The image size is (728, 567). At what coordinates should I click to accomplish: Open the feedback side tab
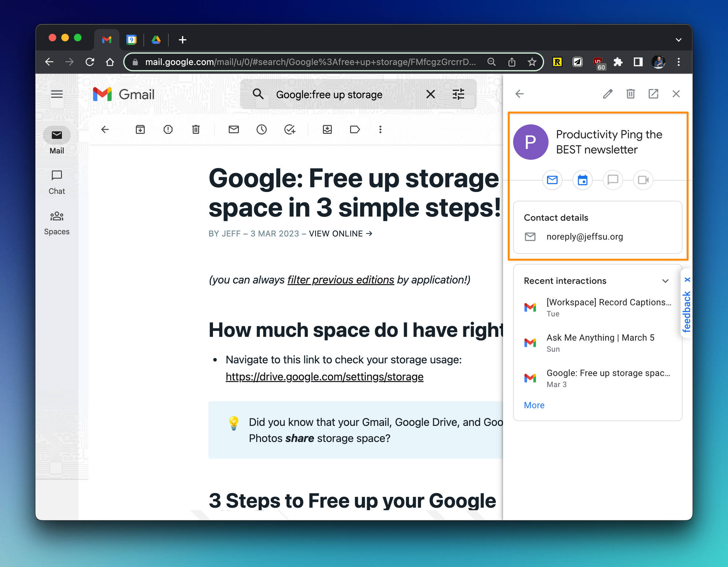coord(687,312)
